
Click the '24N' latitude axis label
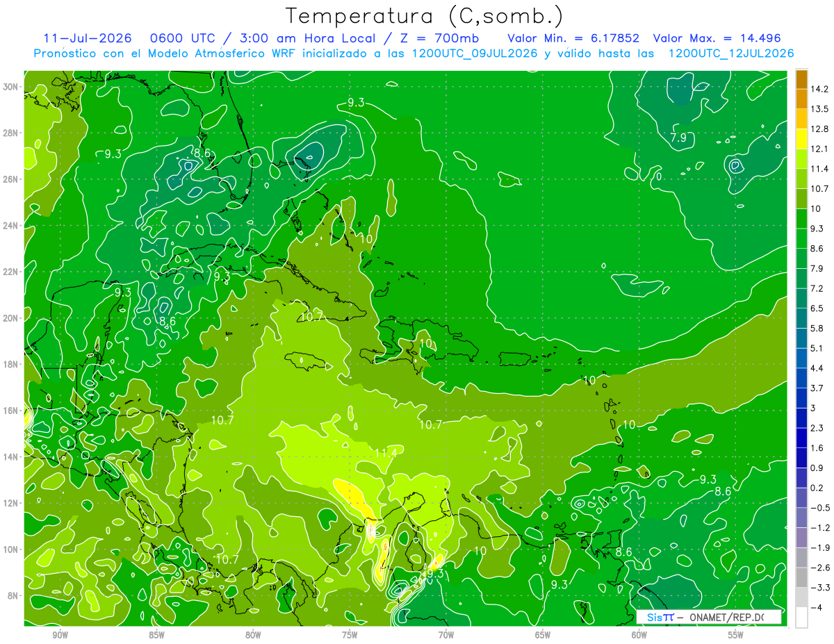12,225
